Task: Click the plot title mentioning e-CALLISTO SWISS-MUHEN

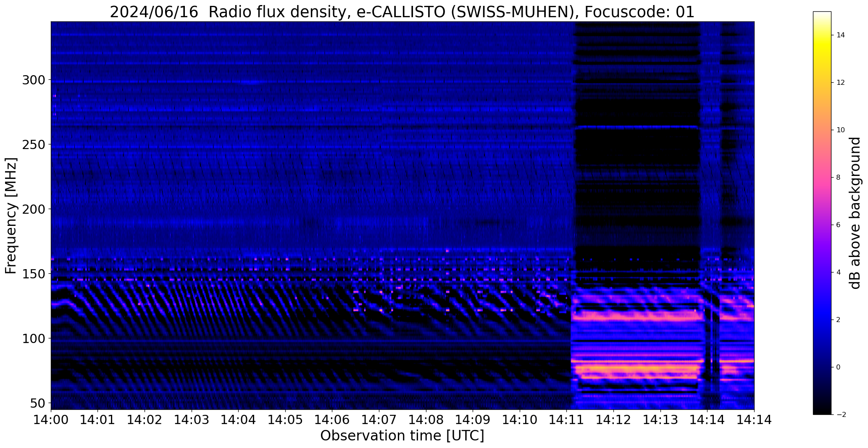Action: pyautogui.click(x=402, y=12)
